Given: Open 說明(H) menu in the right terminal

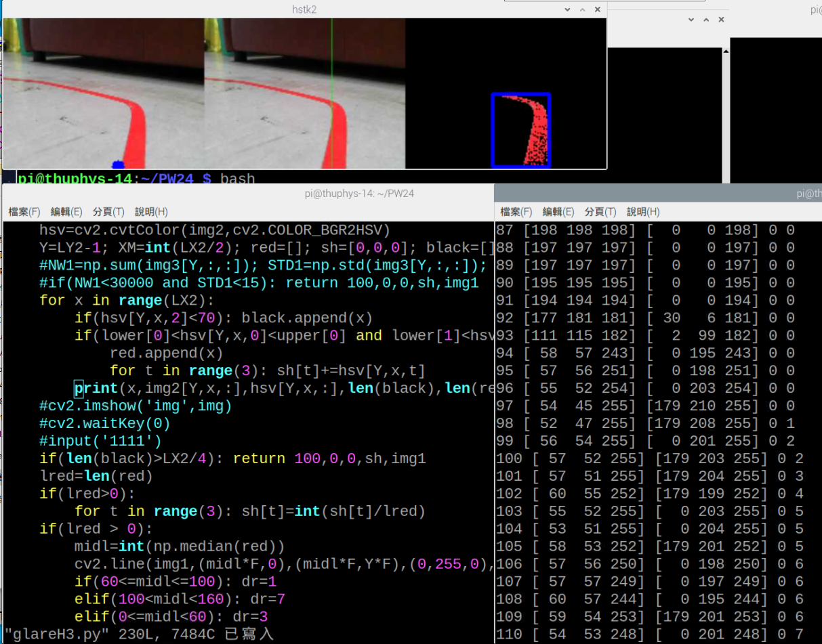Looking at the screenshot, I should coord(643,212).
